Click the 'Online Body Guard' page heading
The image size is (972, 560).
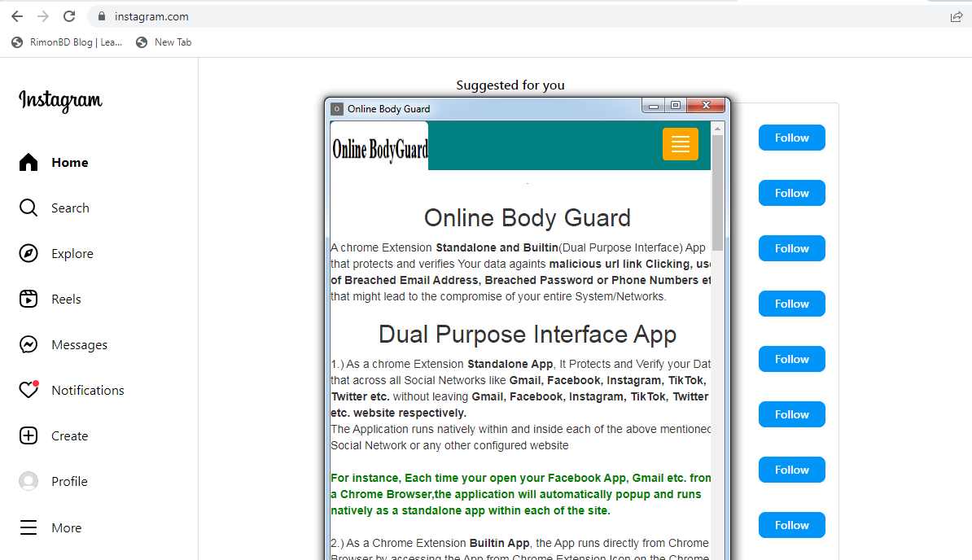[x=527, y=218]
